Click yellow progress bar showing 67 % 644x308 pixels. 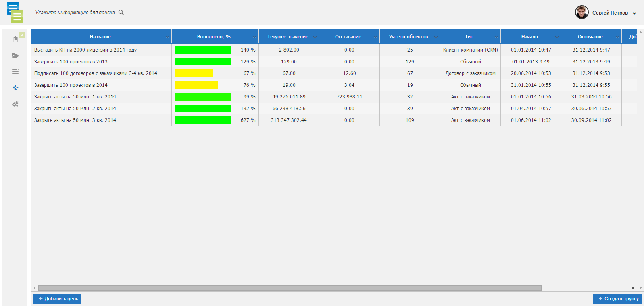click(194, 73)
